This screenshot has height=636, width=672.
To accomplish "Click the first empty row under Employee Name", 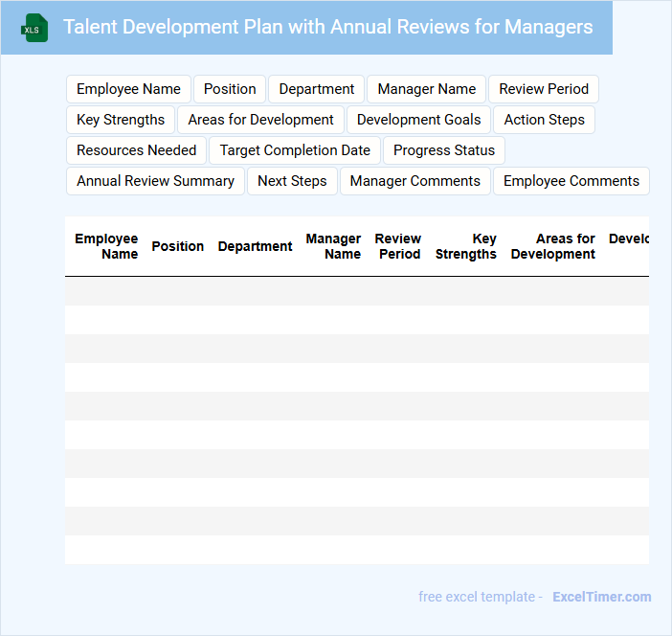I will point(106,291).
